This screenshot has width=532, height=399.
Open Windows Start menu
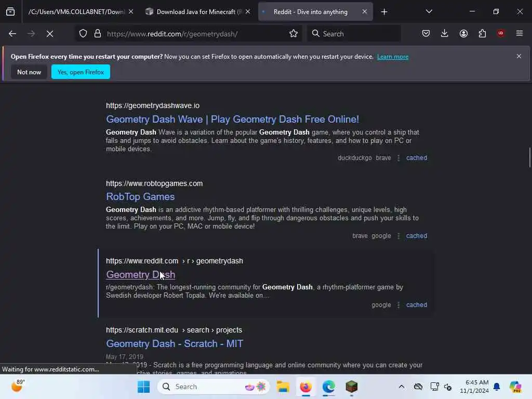(x=144, y=387)
